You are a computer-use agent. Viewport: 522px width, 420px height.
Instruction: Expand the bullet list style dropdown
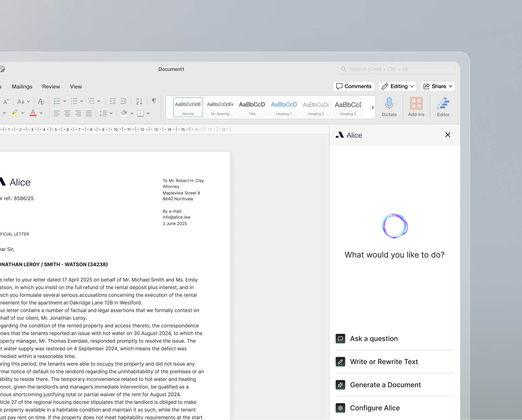click(65, 101)
